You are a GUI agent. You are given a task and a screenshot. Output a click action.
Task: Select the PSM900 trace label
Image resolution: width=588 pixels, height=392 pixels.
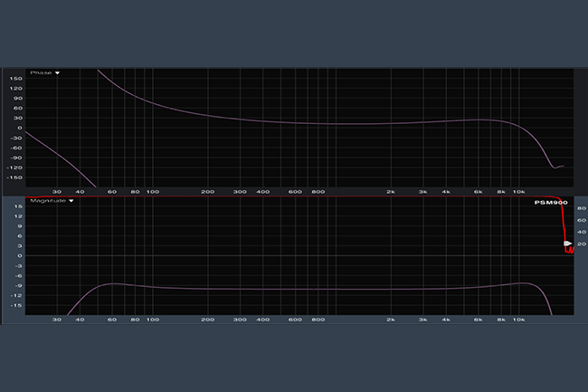point(550,204)
